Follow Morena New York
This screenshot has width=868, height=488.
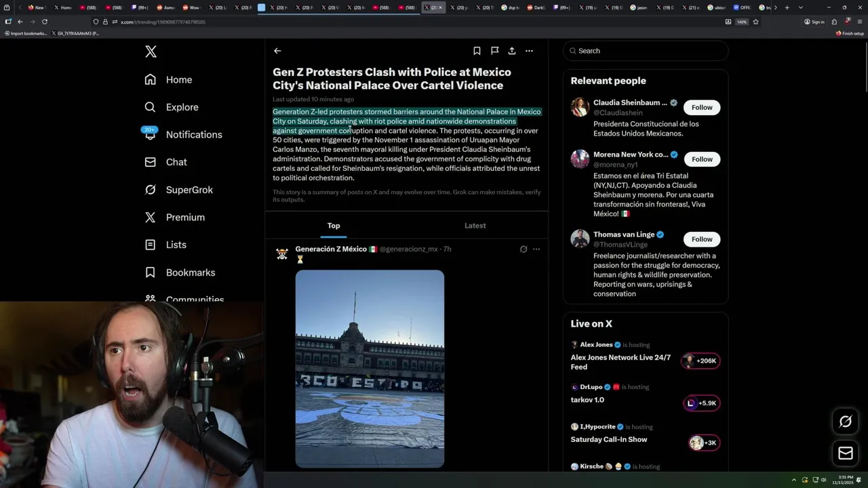[x=702, y=159]
